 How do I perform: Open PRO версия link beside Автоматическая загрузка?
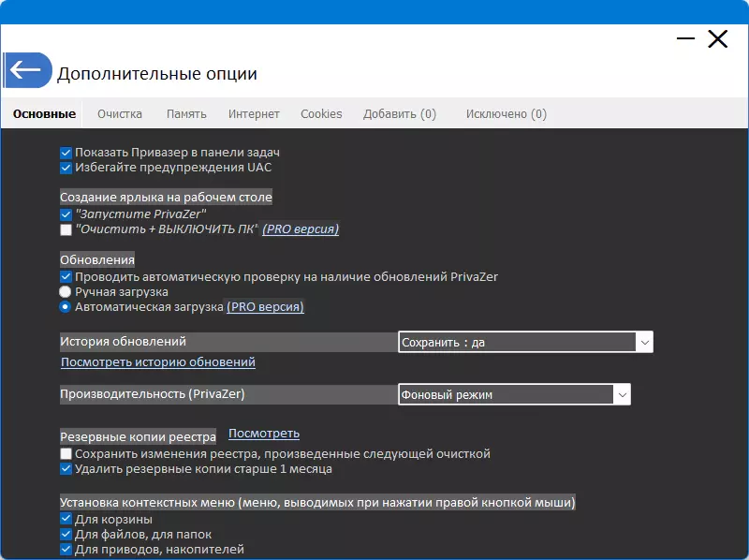tap(265, 307)
